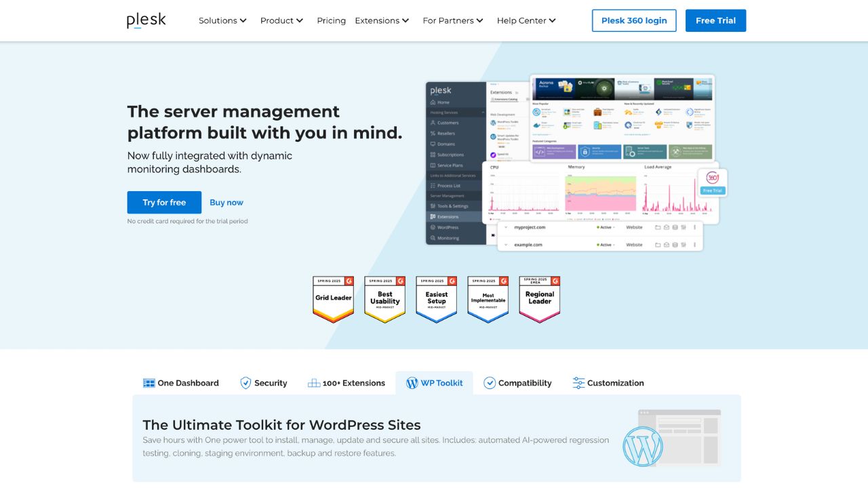
Task: Switch to the Compatibility tab
Action: click(x=517, y=383)
